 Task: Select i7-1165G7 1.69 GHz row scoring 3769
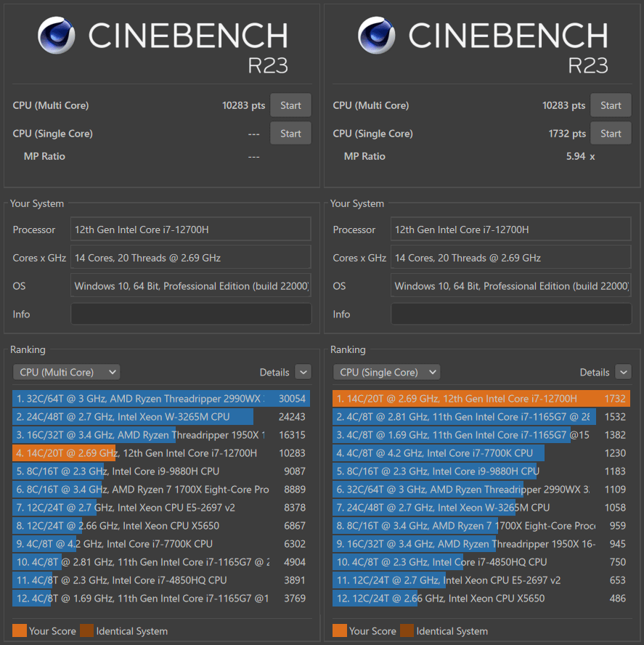pos(161,598)
